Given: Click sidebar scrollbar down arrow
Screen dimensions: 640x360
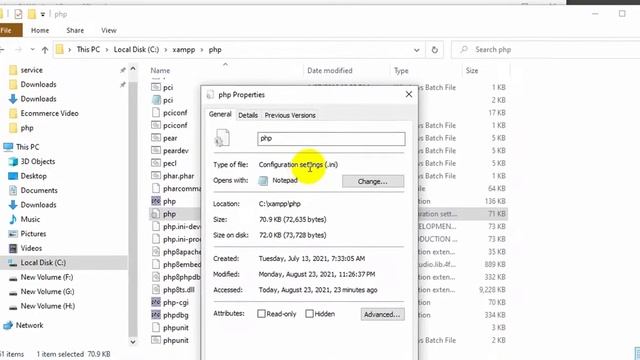Looking at the screenshot, I should click(133, 342).
